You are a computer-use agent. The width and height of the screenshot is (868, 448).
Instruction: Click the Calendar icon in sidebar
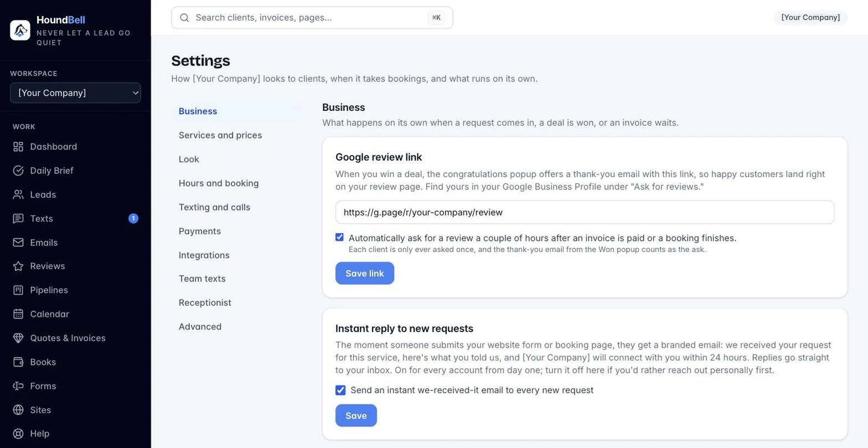point(18,314)
